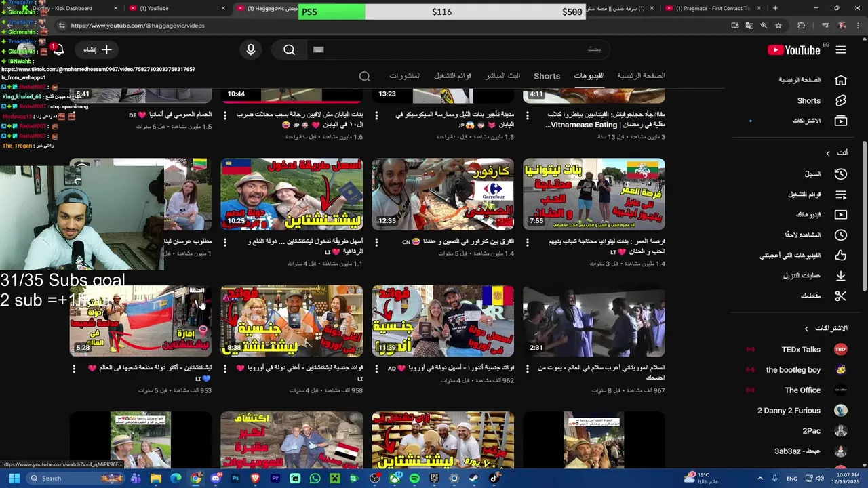Click the microphone voice search icon
Screen dimensions: 868x488
coord(251,49)
